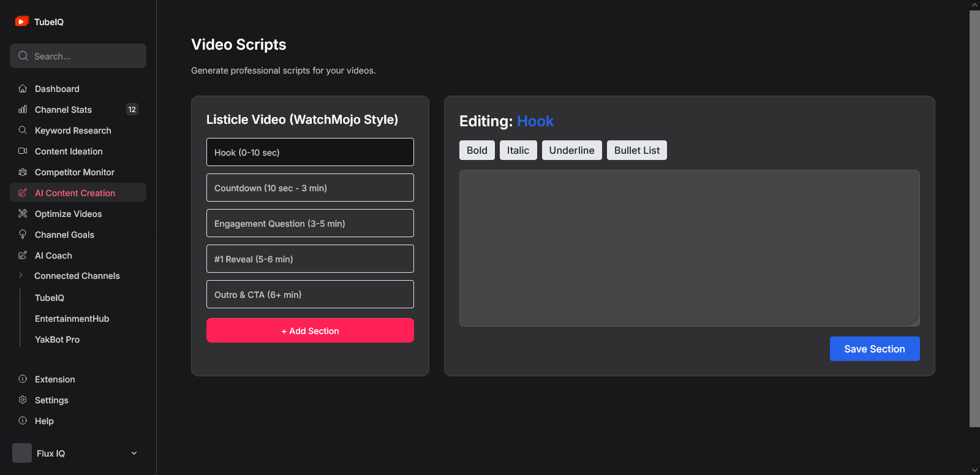This screenshot has width=980, height=475.
Task: Select Engagement Question (3-5 min) section
Action: click(310, 223)
